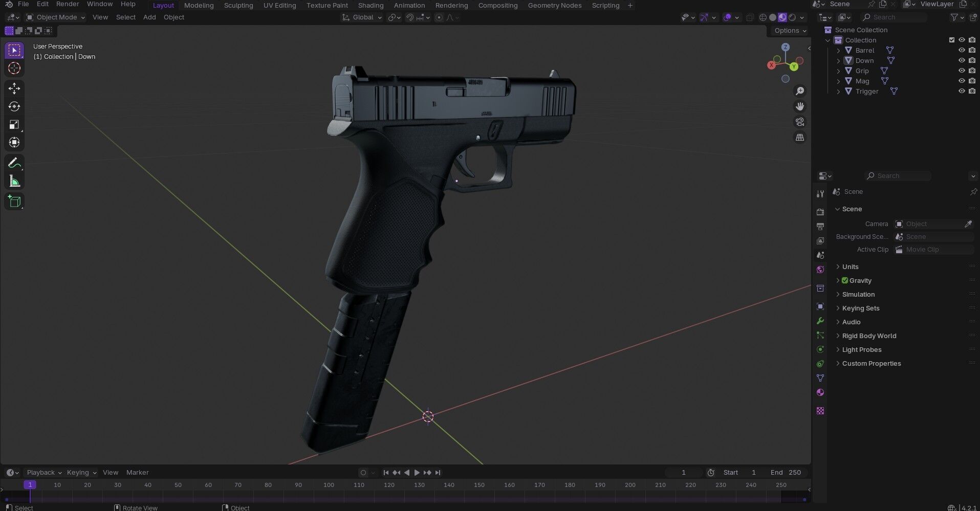Click the Start frame field
The image size is (980, 511).
pyautogui.click(x=740, y=473)
